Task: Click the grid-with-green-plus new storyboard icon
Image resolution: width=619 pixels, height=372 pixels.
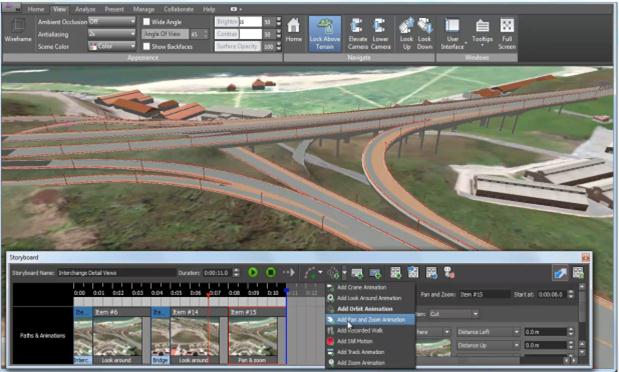Action: (396, 272)
